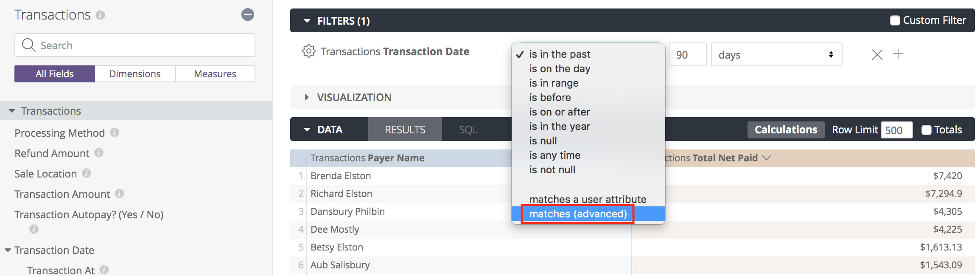
Task: Click the gear icon beside Transaction Date filter
Action: [308, 51]
